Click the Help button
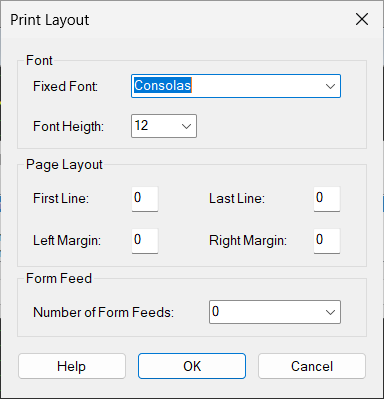Screen dimensions: 384x399 [x=72, y=366]
